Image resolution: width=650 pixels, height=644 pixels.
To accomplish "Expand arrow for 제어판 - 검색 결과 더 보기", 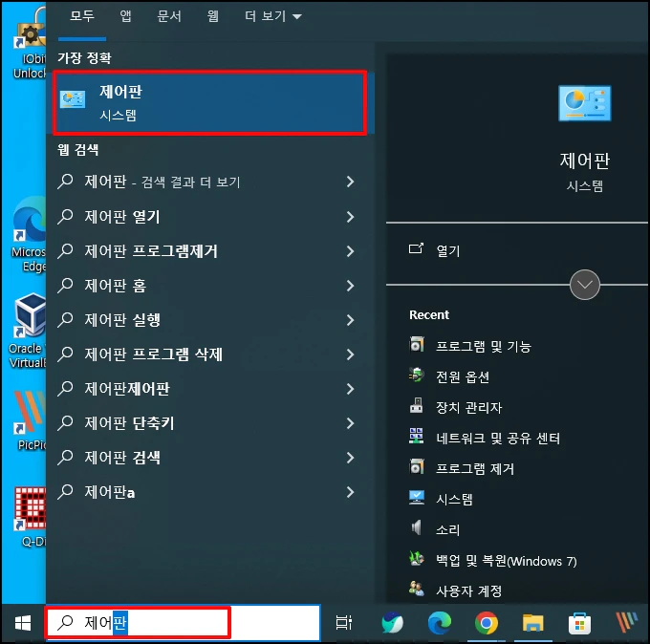I will pos(350,182).
